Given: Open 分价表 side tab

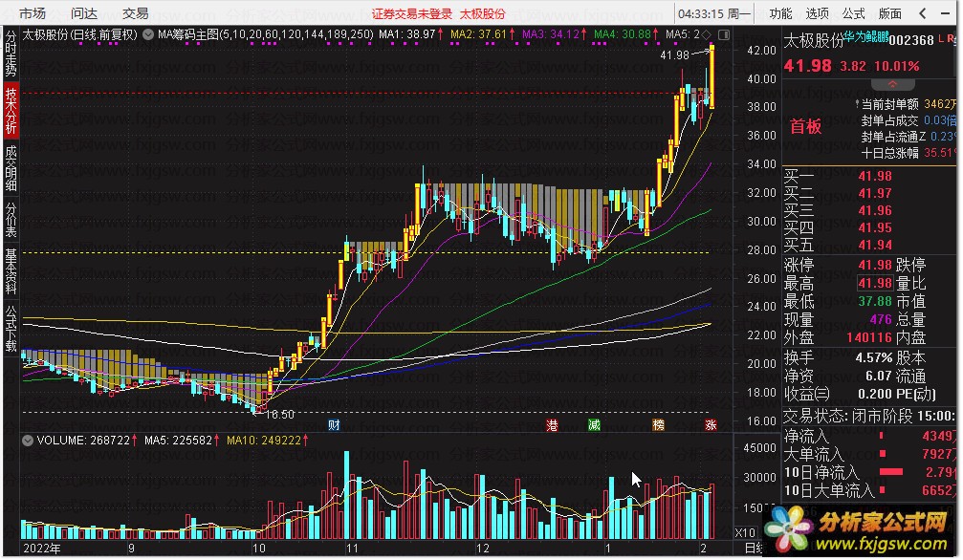Looking at the screenshot, I should 11,219.
